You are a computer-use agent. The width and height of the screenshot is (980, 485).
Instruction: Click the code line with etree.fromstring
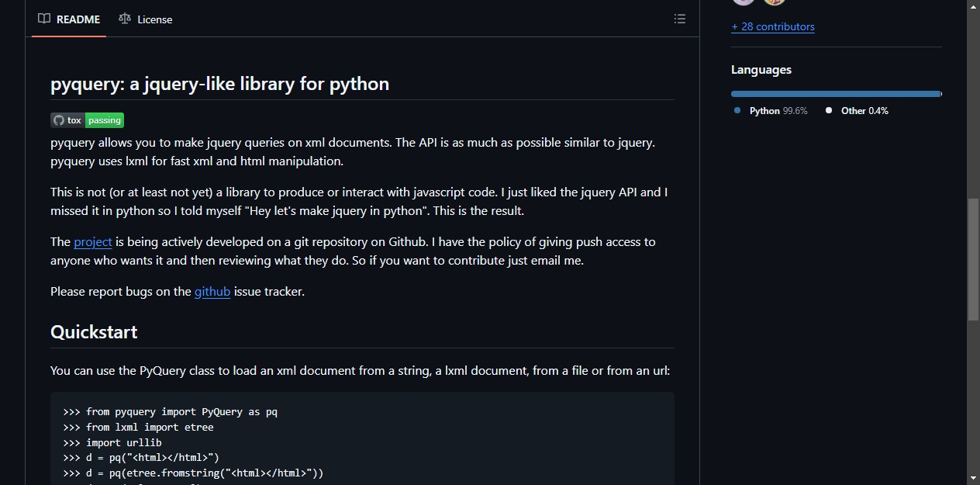point(193,473)
